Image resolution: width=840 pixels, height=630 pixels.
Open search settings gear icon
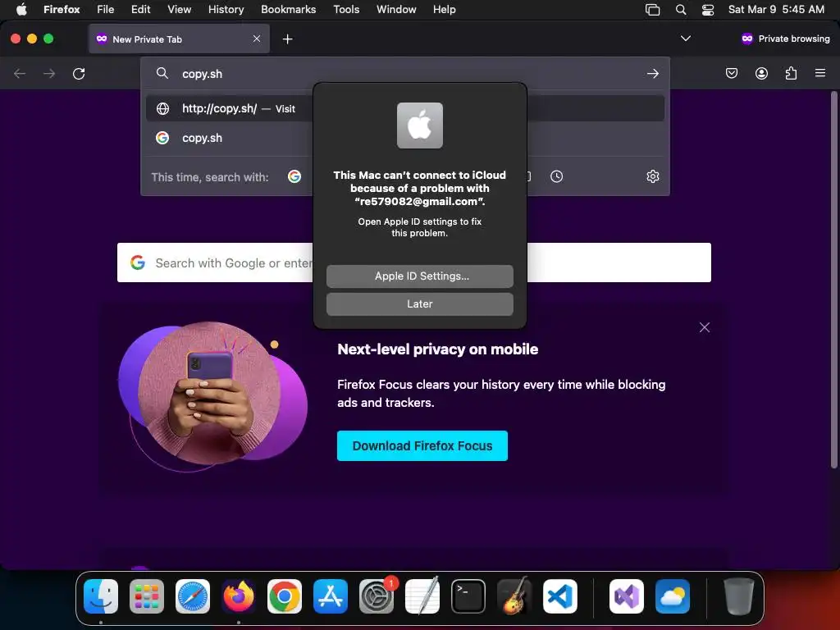[x=652, y=176]
